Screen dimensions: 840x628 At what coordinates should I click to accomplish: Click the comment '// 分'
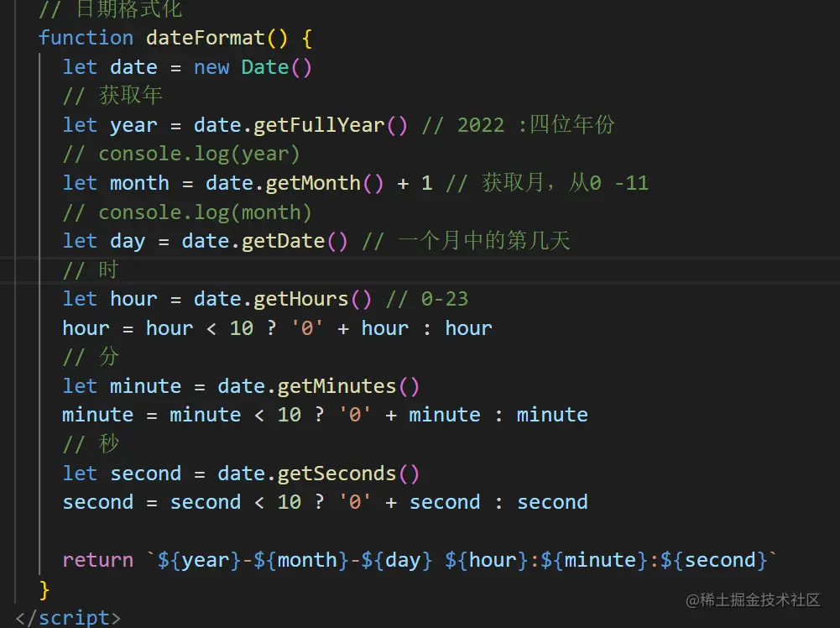pyautogui.click(x=91, y=357)
